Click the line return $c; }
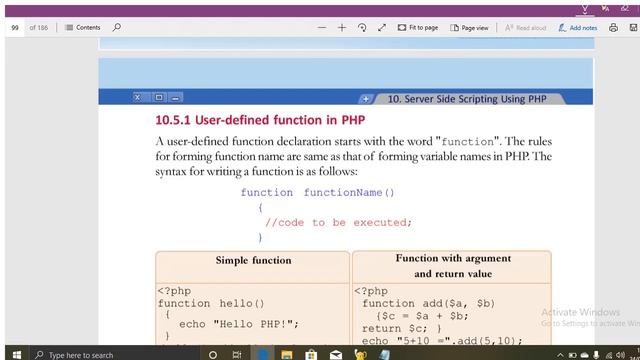 point(402,329)
